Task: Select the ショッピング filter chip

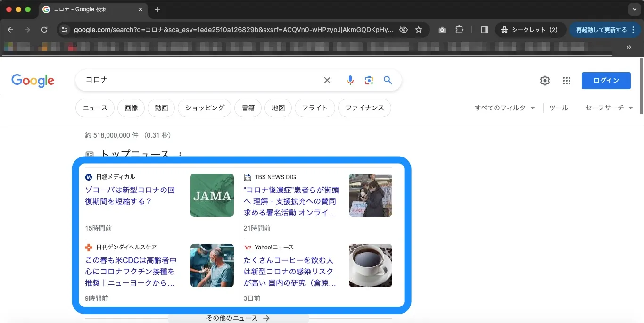Action: [x=205, y=108]
